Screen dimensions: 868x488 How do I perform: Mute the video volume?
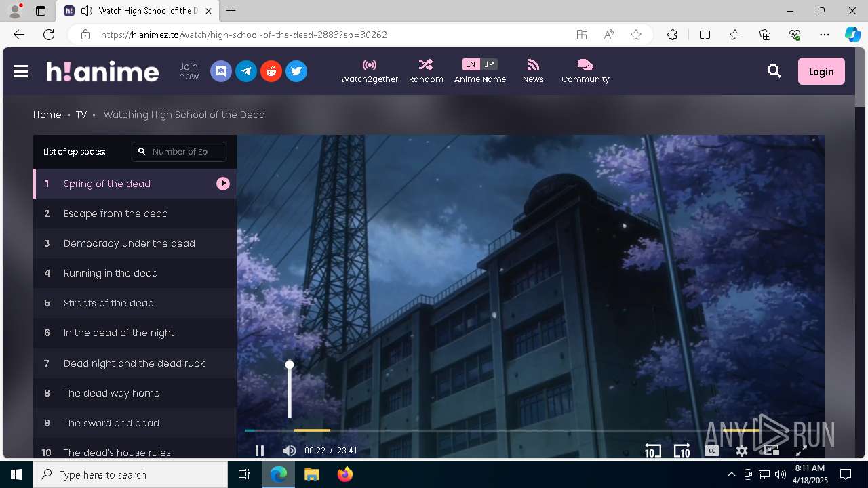pos(290,451)
